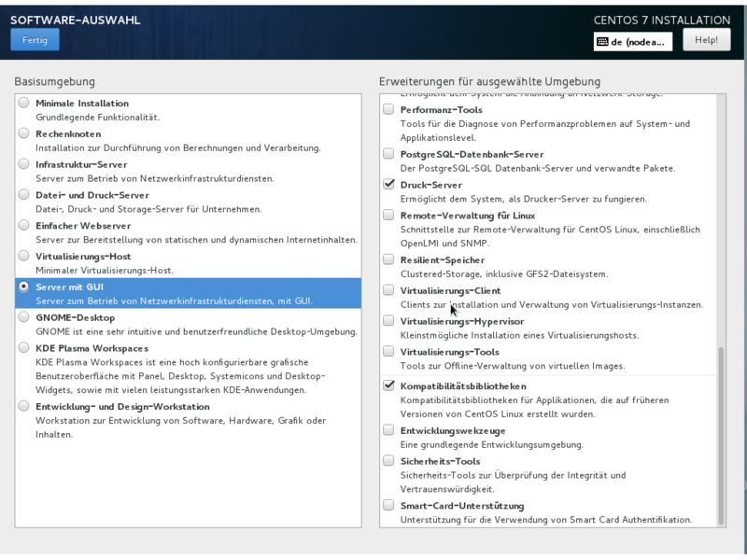The height and width of the screenshot is (560, 747).
Task: Enable the Virtualisierungs-Client checkbox
Action: pos(388,290)
